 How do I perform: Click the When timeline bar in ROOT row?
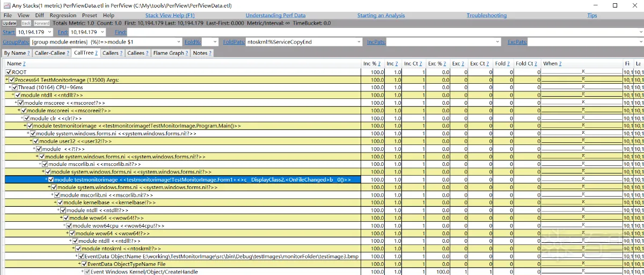coord(582,72)
